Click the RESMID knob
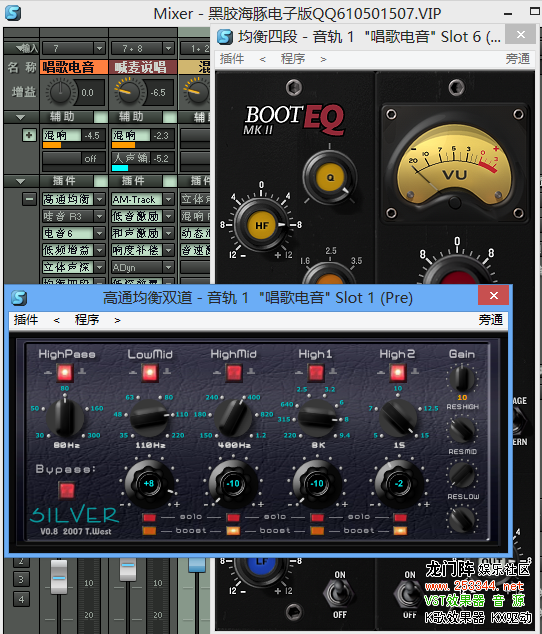The image size is (542, 634). pyautogui.click(x=462, y=474)
